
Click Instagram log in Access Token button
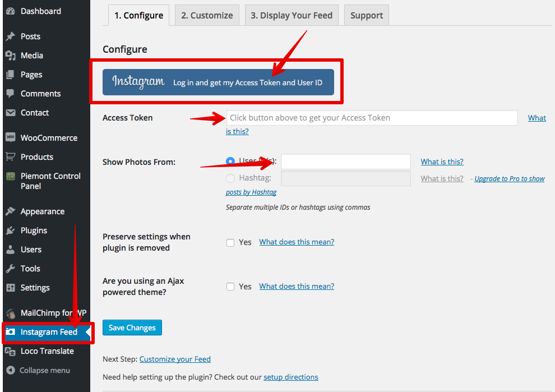click(x=218, y=82)
